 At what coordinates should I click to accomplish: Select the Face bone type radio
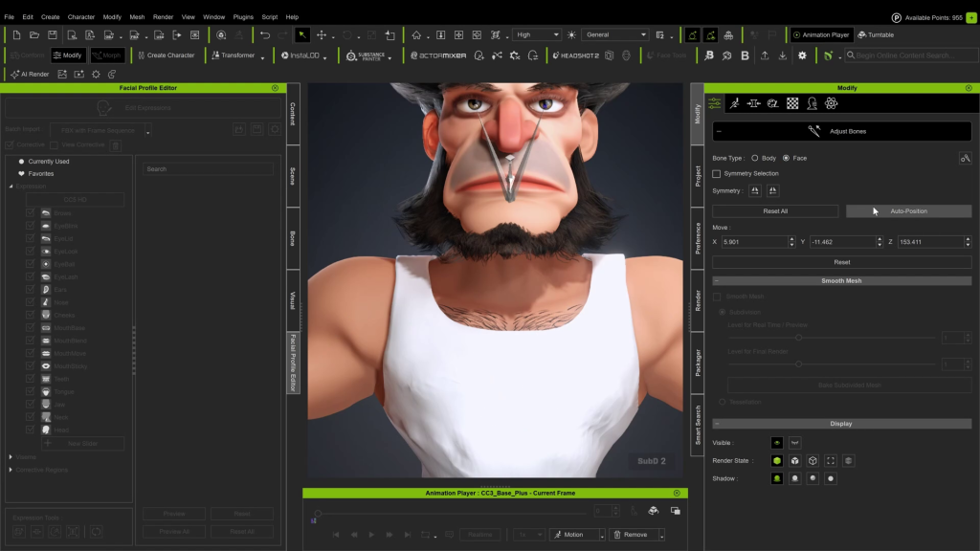pos(786,158)
